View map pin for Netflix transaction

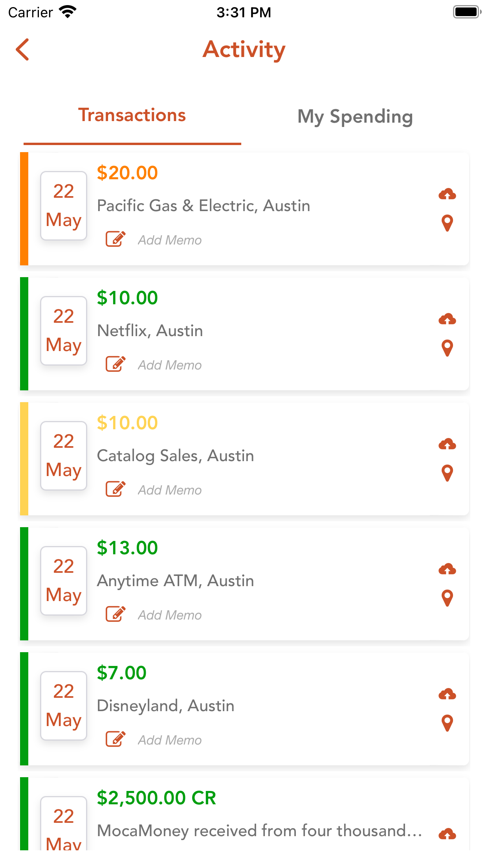pyautogui.click(x=447, y=348)
